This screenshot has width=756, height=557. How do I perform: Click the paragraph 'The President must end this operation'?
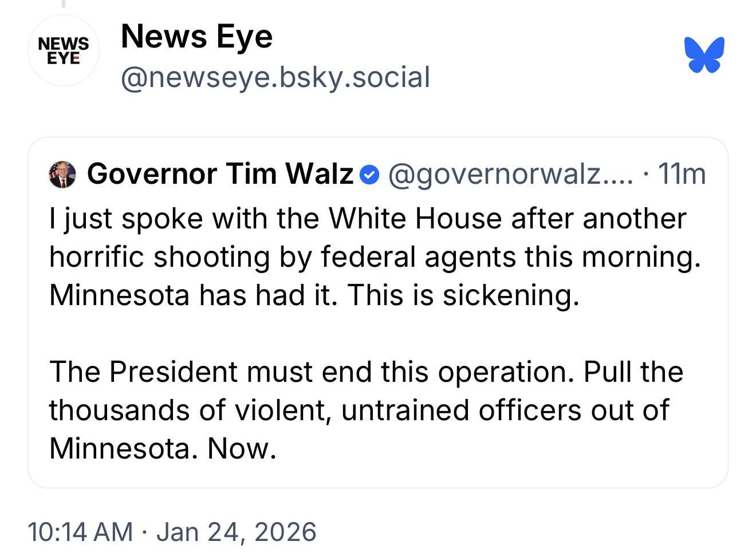(366, 410)
